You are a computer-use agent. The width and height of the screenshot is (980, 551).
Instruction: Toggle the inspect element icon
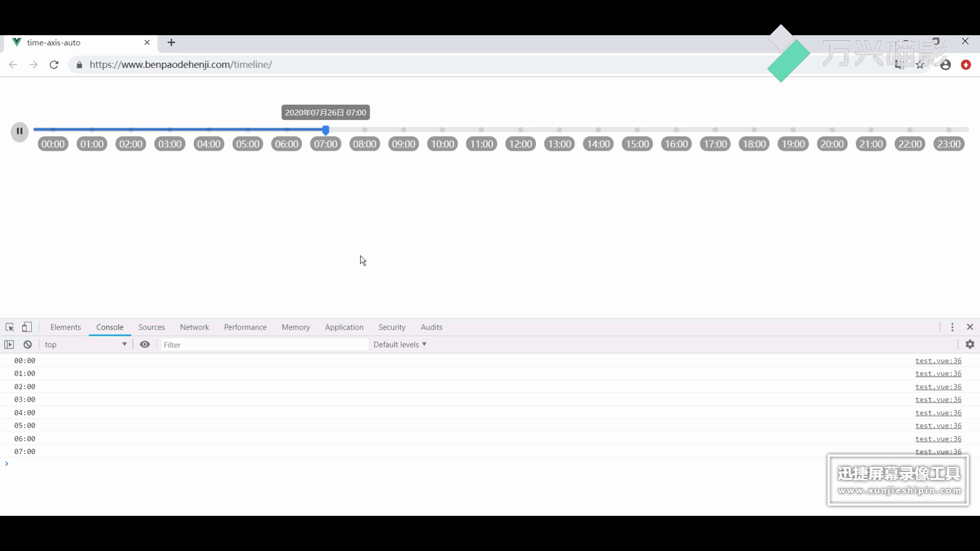coord(9,328)
